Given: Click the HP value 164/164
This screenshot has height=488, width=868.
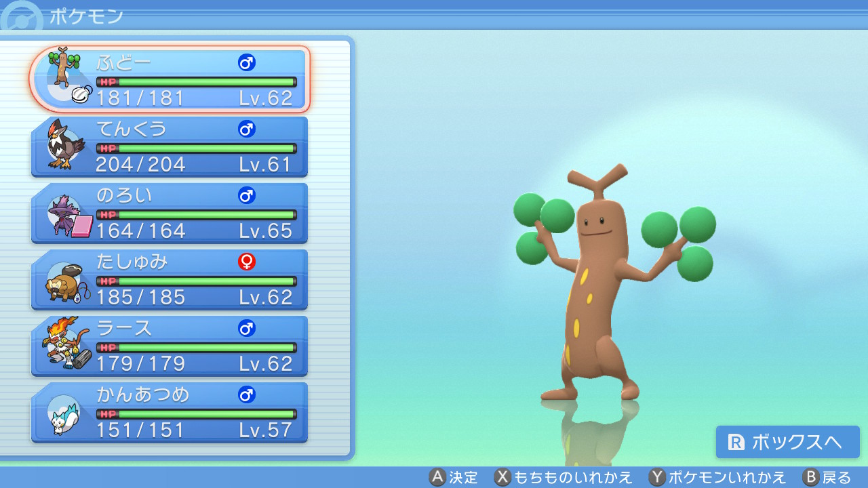Looking at the screenshot, I should point(140,231).
